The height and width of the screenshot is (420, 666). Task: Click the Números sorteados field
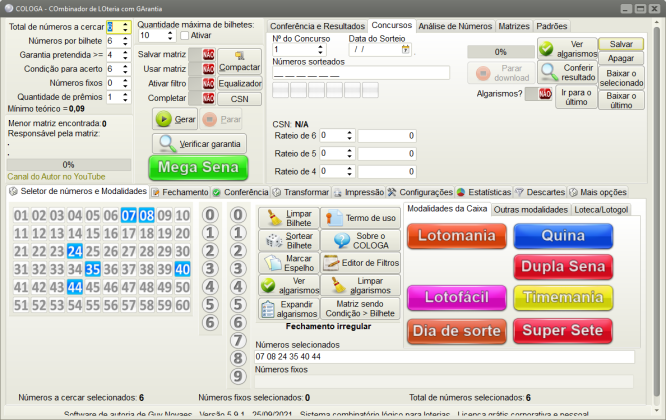click(361, 73)
